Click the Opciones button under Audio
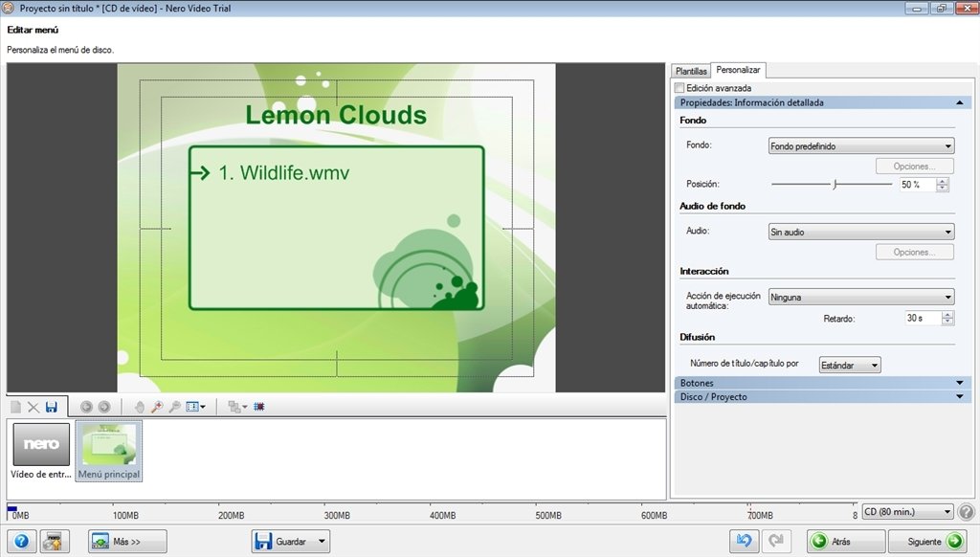980x557 pixels. pos(914,252)
